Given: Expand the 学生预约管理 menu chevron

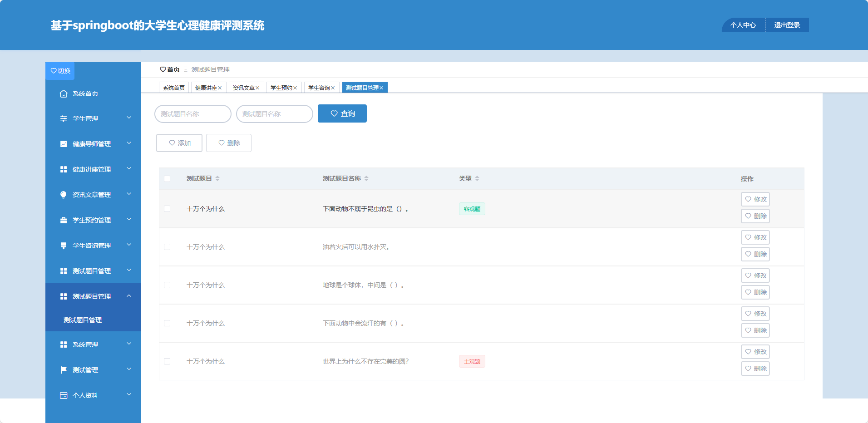Looking at the screenshot, I should tap(129, 220).
